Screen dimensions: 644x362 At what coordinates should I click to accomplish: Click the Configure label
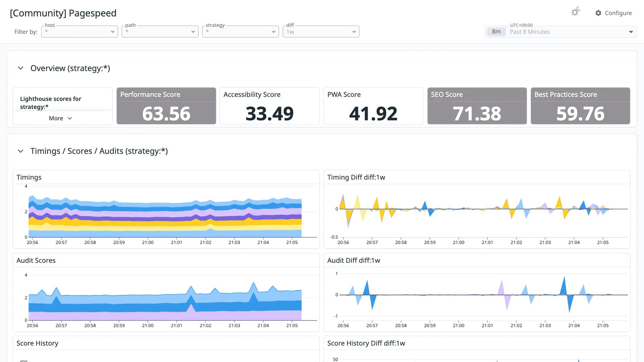618,13
